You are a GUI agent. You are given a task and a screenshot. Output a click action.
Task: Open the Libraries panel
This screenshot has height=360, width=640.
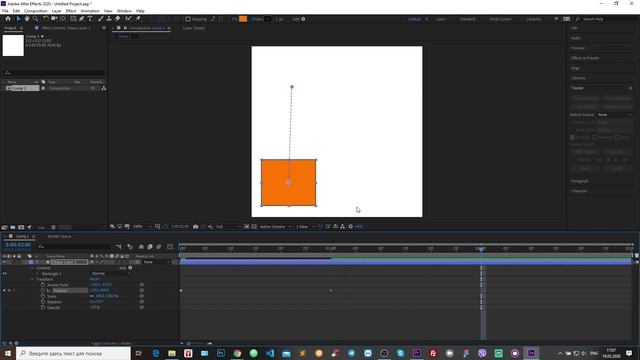click(578, 78)
